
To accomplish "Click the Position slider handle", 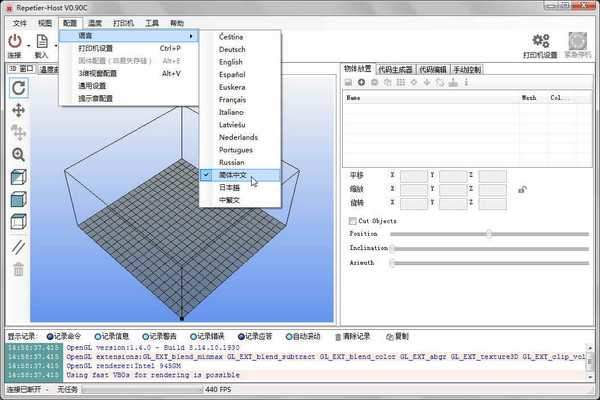I will (488, 234).
